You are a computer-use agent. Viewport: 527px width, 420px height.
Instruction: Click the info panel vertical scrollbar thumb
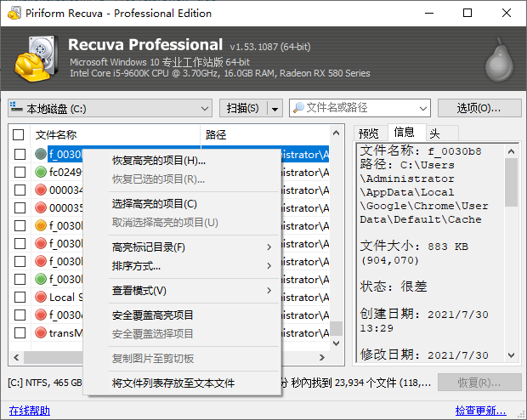[511, 182]
